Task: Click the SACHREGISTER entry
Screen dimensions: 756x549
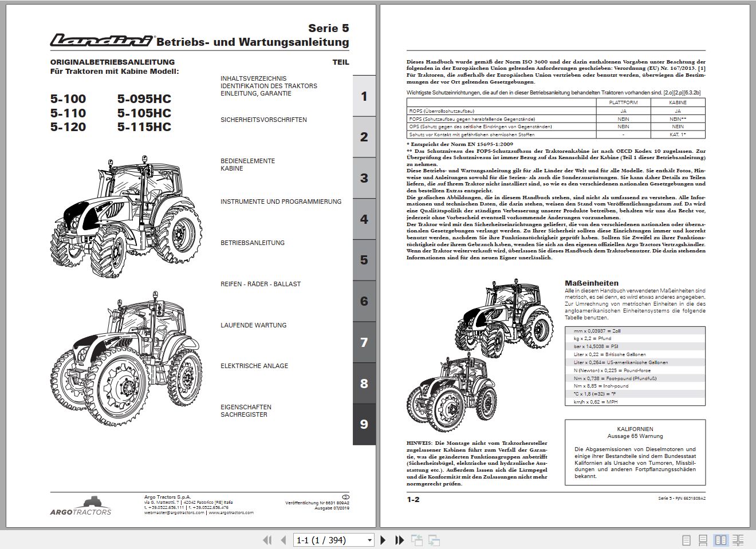Action: coord(244,414)
